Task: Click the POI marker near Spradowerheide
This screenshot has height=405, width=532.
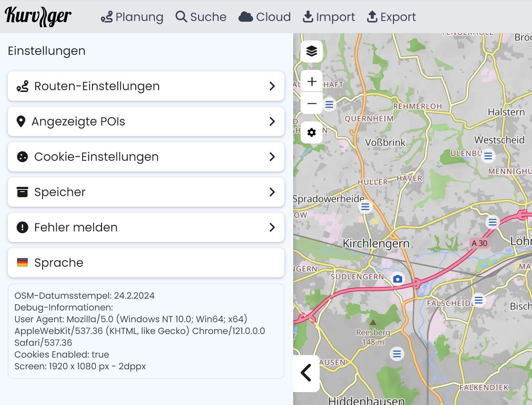Action: [365, 207]
